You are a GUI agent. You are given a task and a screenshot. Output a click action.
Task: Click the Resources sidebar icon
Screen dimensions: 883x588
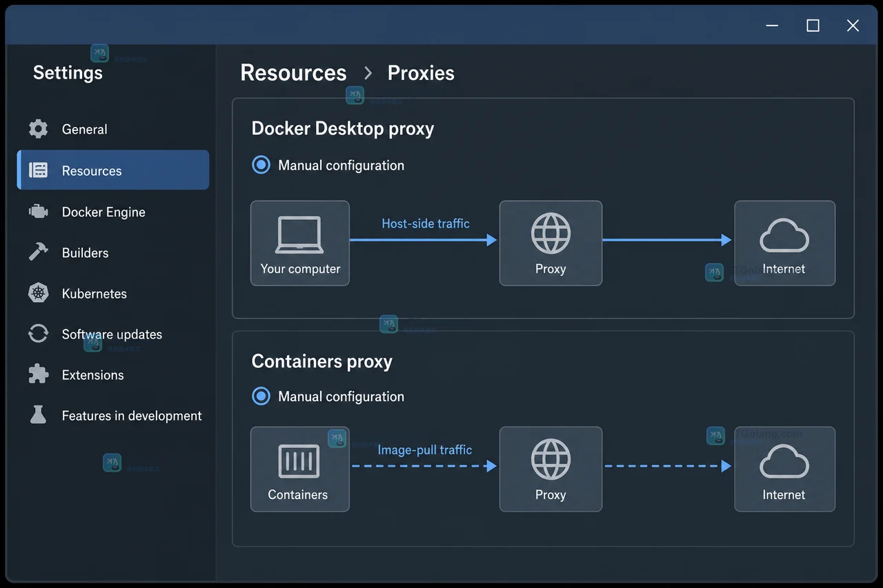pos(39,170)
